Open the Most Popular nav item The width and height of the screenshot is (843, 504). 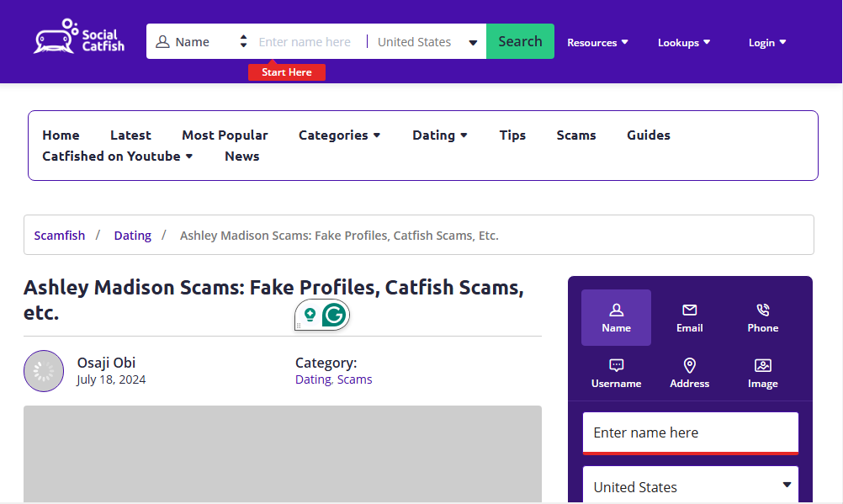click(225, 135)
